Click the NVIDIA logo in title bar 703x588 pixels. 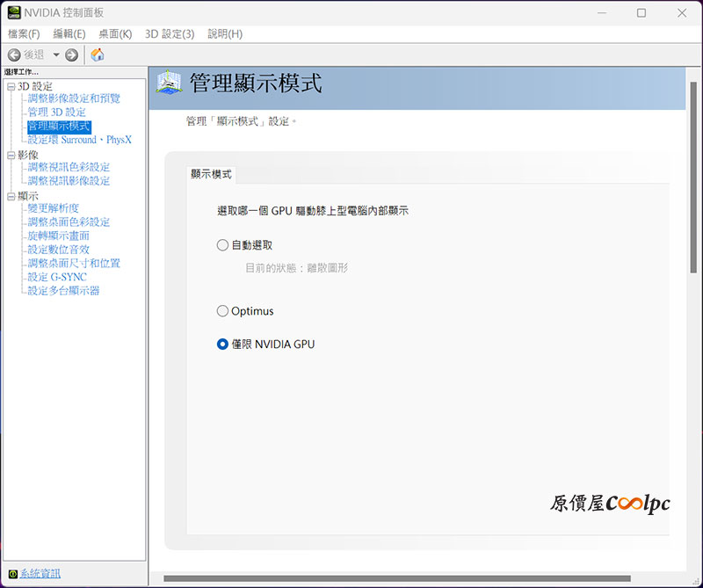click(14, 12)
